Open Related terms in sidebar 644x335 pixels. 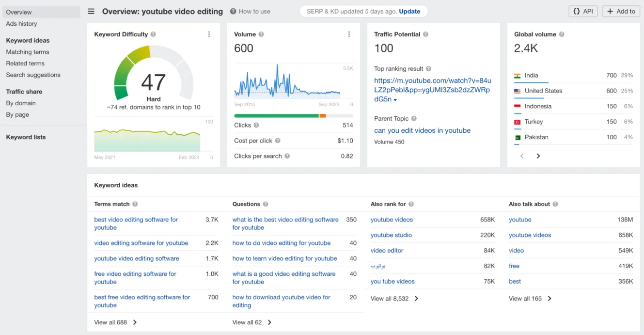pyautogui.click(x=25, y=64)
